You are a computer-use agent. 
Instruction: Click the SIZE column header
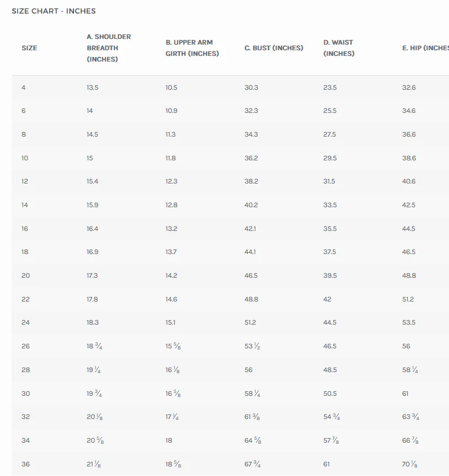pos(29,48)
